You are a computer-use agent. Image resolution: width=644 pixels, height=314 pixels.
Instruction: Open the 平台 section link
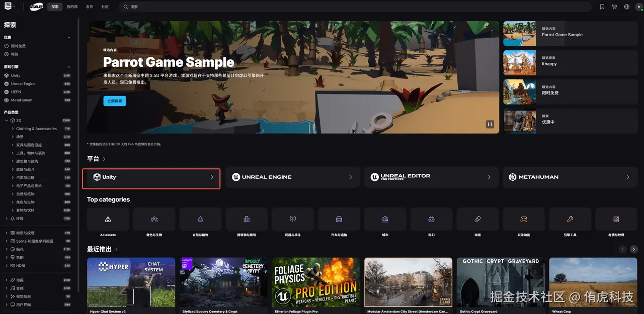pyautogui.click(x=96, y=159)
